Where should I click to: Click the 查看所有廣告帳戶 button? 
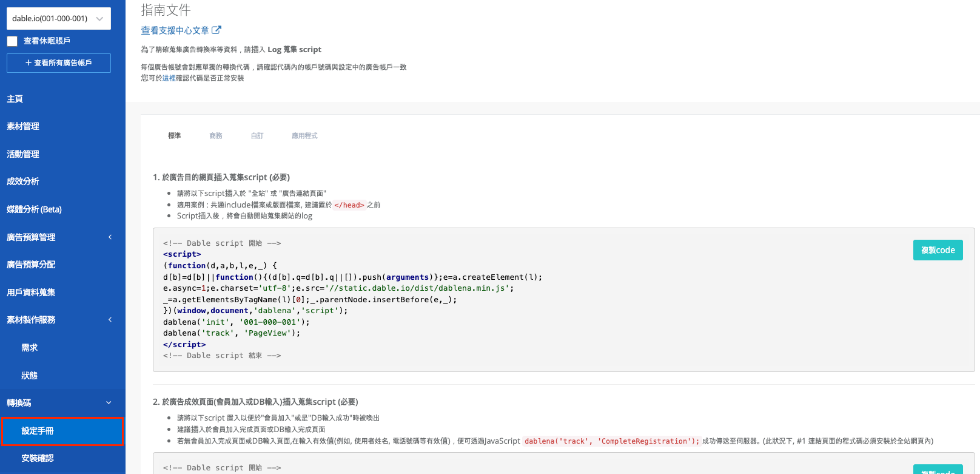[59, 63]
